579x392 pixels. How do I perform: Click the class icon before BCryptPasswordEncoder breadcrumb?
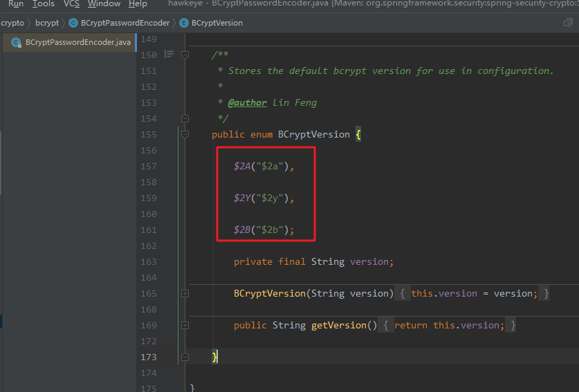73,23
